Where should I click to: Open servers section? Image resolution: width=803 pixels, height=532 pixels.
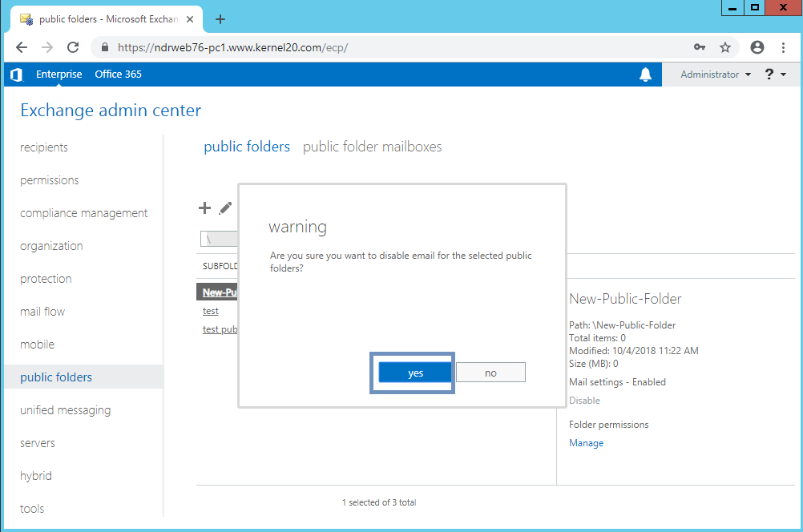coord(38,443)
